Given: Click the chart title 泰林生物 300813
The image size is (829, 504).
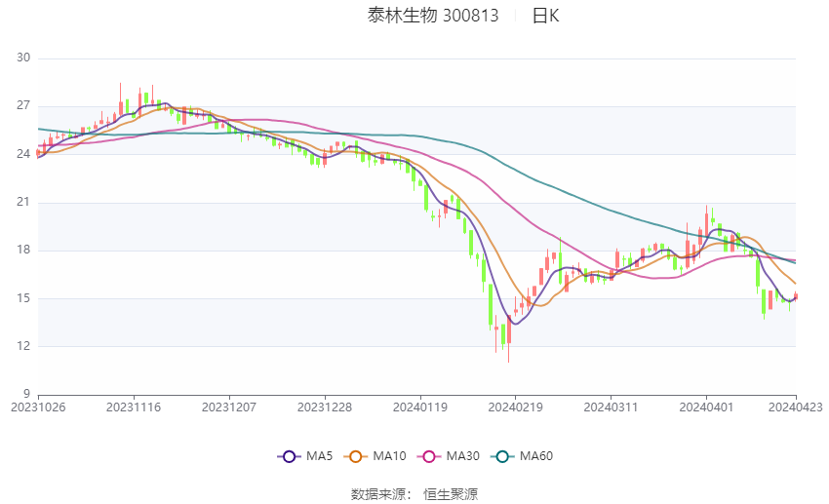Looking at the screenshot, I should point(433,15).
